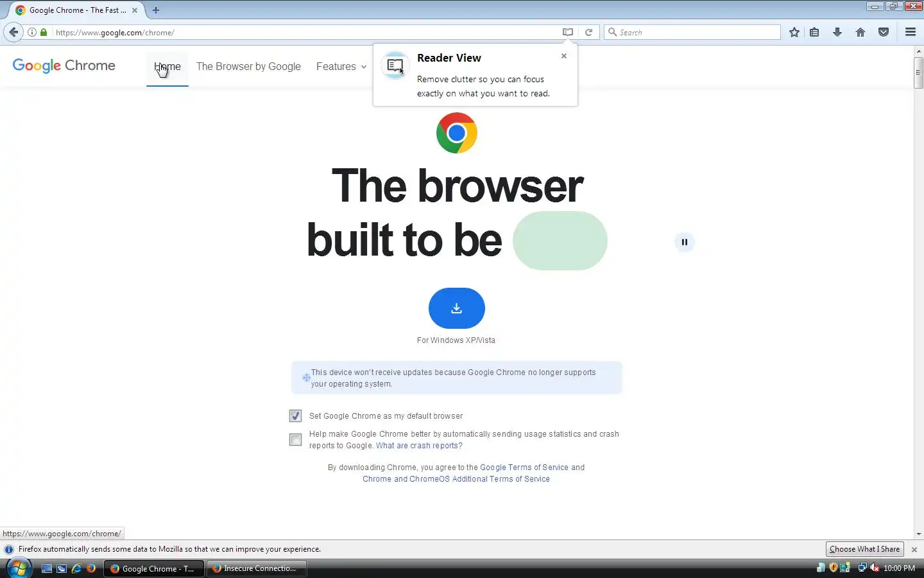This screenshot has height=578, width=924.
Task: Reload the current page
Action: tap(588, 32)
